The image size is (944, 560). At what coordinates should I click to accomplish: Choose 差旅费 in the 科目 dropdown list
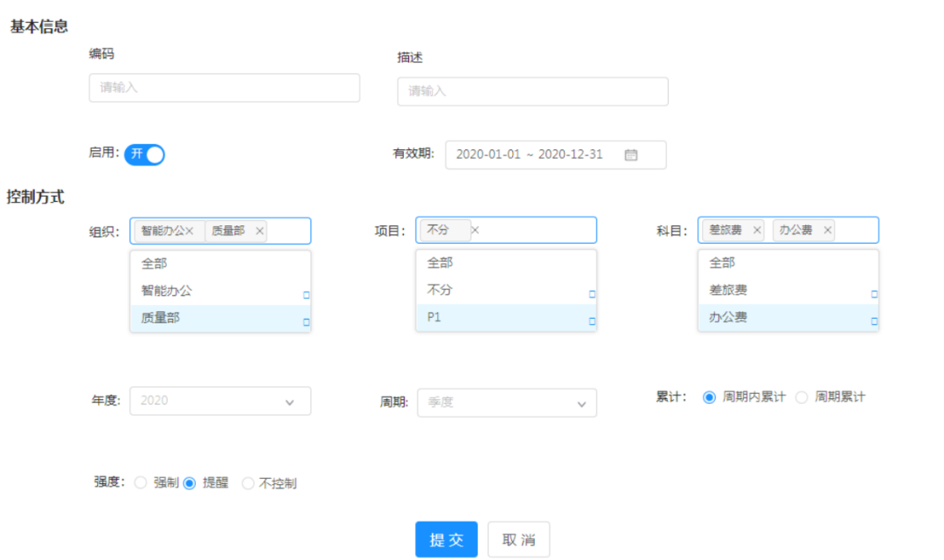788,290
